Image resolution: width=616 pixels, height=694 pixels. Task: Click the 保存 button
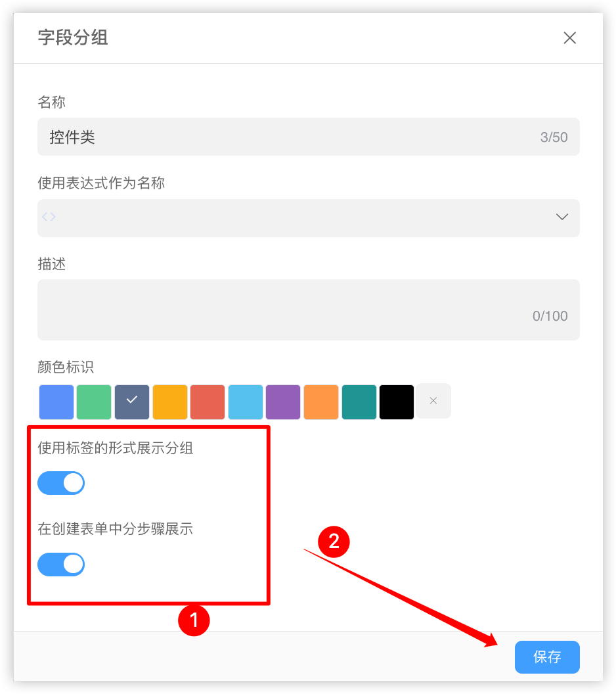click(x=547, y=657)
